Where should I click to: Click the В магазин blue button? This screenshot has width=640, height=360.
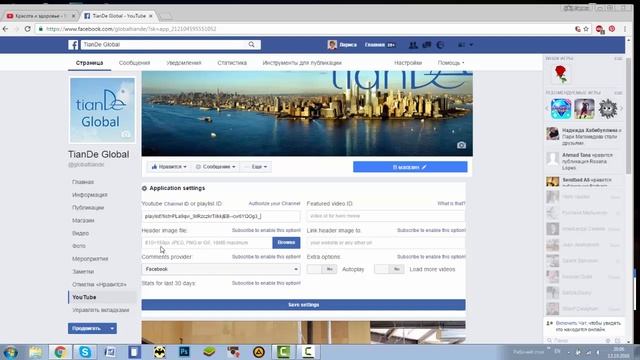coord(410,167)
